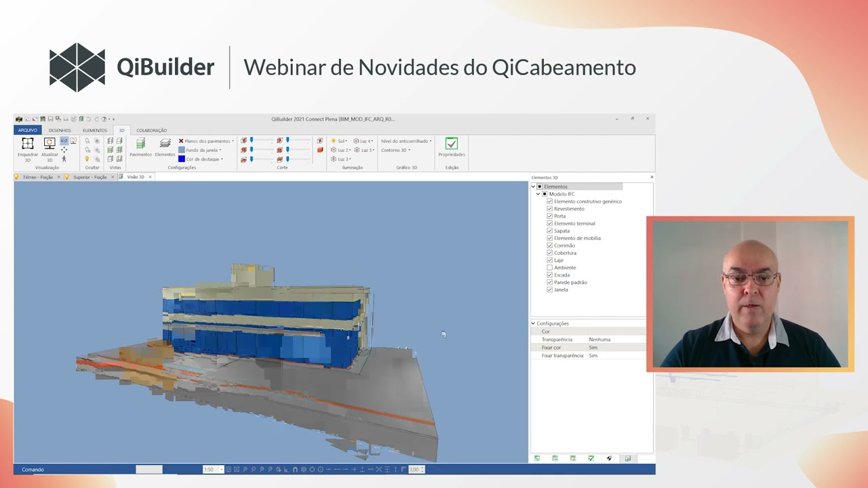
Task: Switch to the DESENHOS ribbon tab
Action: tap(60, 130)
